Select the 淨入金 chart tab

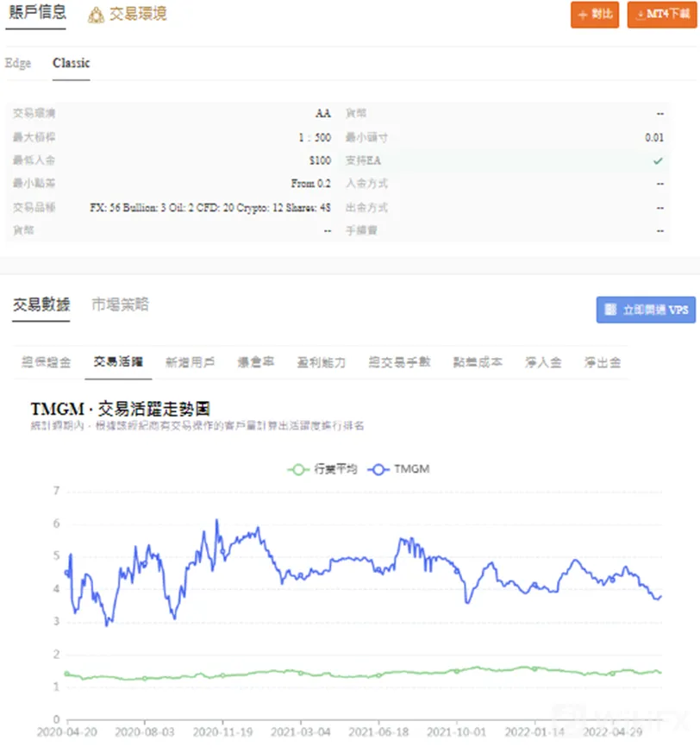click(543, 362)
